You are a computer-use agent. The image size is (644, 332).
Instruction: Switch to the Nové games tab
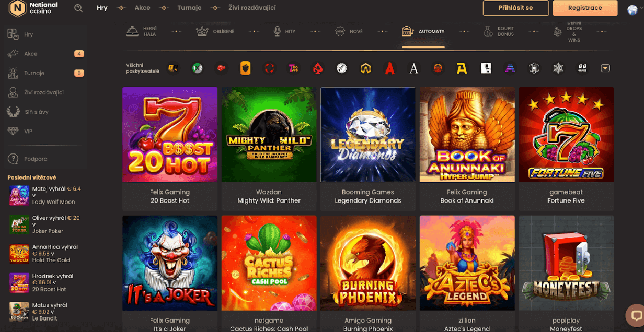tap(349, 31)
